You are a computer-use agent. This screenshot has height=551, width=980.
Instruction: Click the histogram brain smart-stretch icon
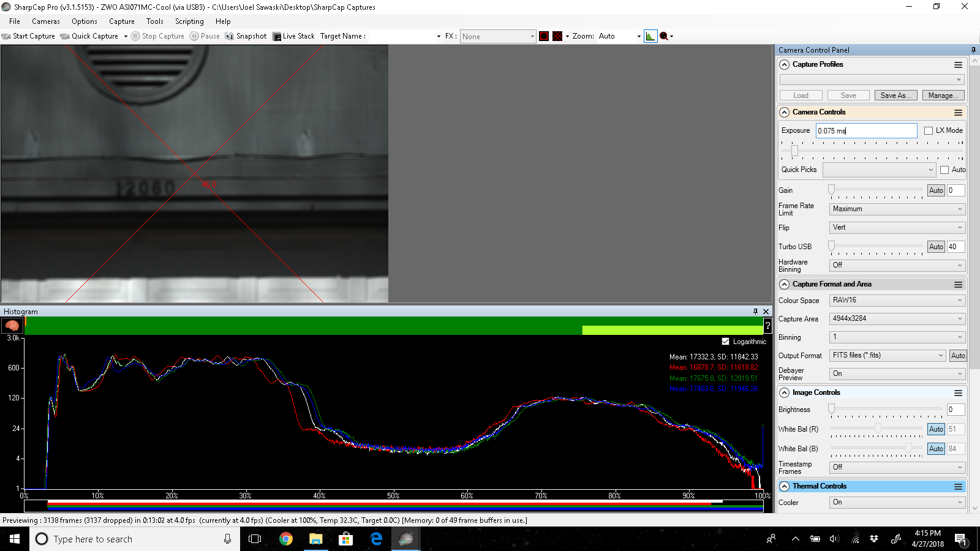(12, 326)
